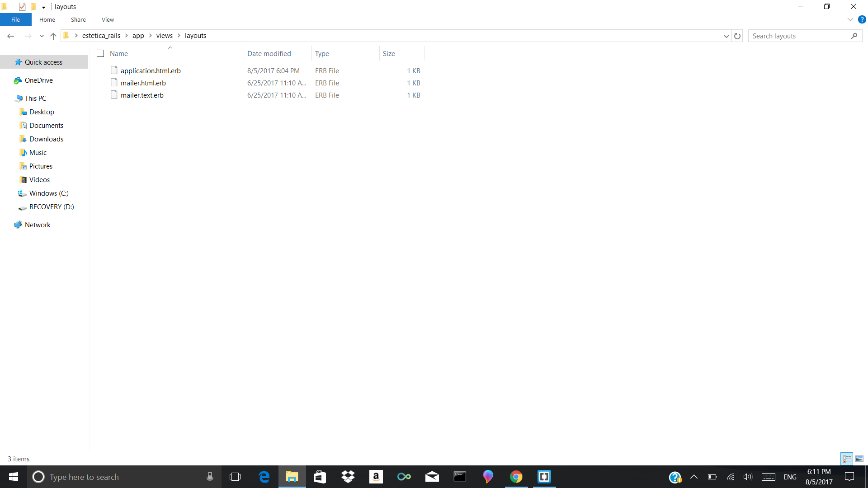Open the Share ribbon tab

pyautogui.click(x=78, y=19)
